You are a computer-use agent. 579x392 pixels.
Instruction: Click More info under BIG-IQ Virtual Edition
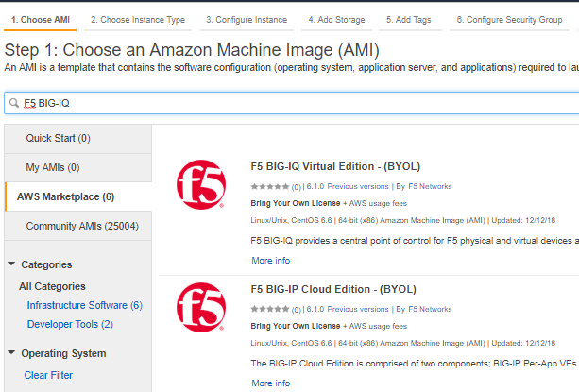click(x=271, y=261)
